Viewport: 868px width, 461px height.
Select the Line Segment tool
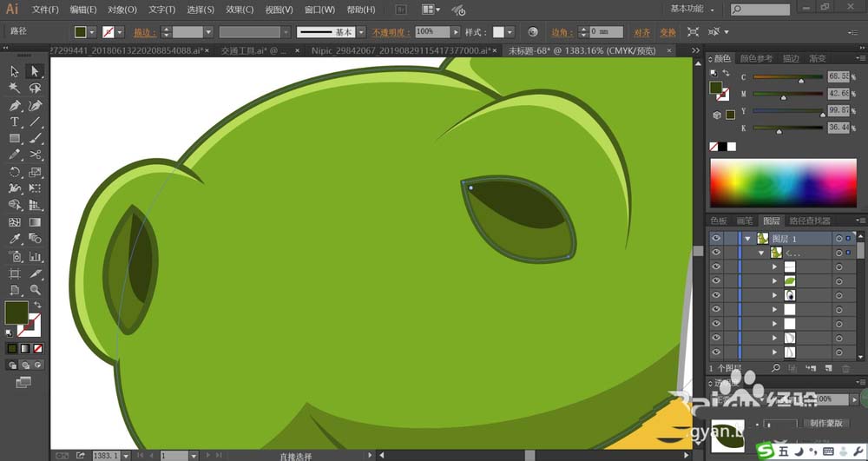click(x=35, y=122)
